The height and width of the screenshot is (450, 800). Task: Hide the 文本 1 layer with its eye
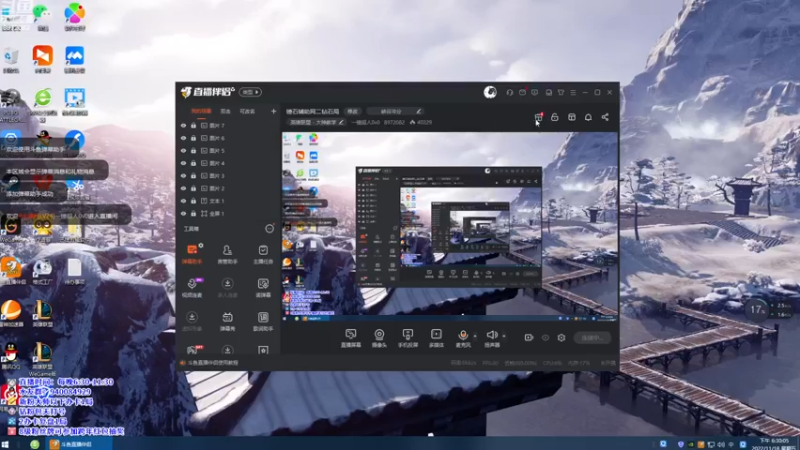(184, 201)
